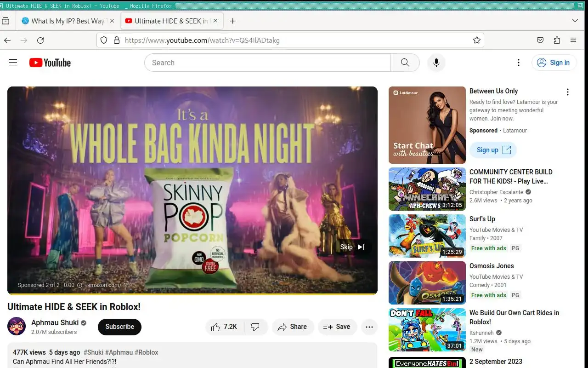Open Save to Pocket icon

click(x=540, y=40)
